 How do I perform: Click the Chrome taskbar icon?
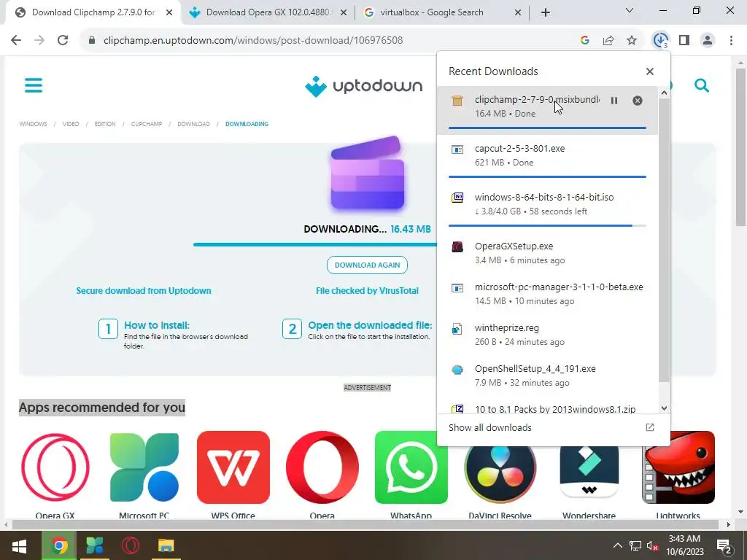tap(58, 545)
